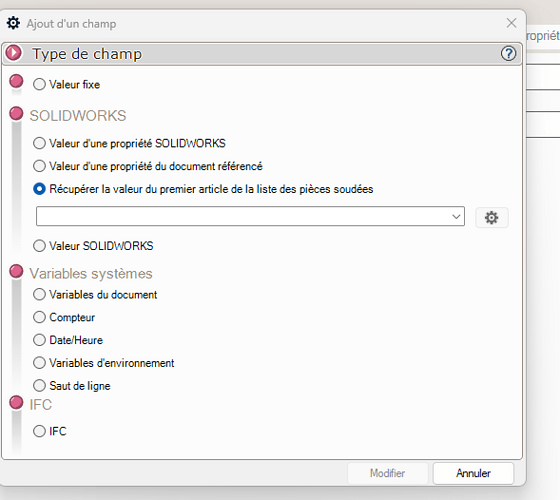Click the help question mark icon
The image size is (560, 500).
tap(508, 54)
